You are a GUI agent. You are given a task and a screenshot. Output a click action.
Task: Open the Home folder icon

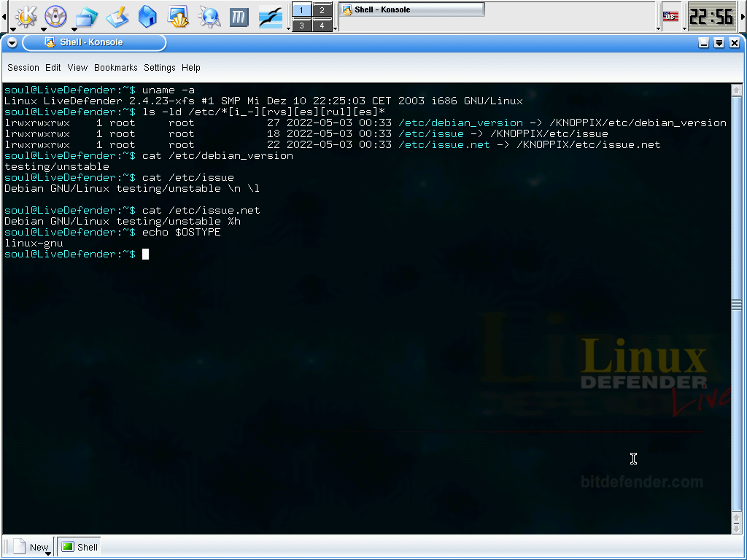click(147, 16)
